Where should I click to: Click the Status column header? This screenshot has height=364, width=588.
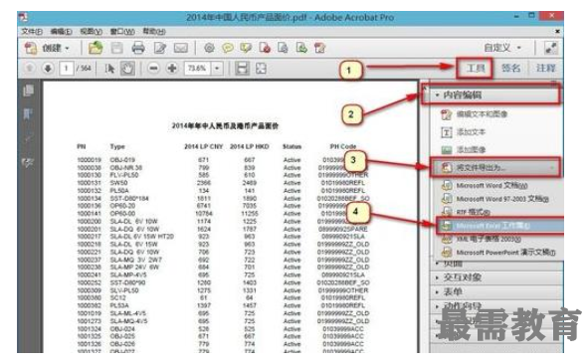click(292, 146)
